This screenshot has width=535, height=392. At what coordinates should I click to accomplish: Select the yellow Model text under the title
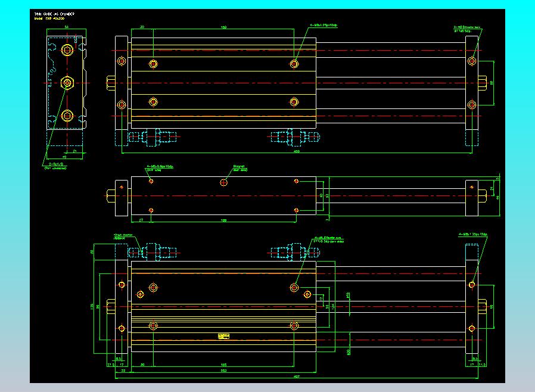pos(50,18)
